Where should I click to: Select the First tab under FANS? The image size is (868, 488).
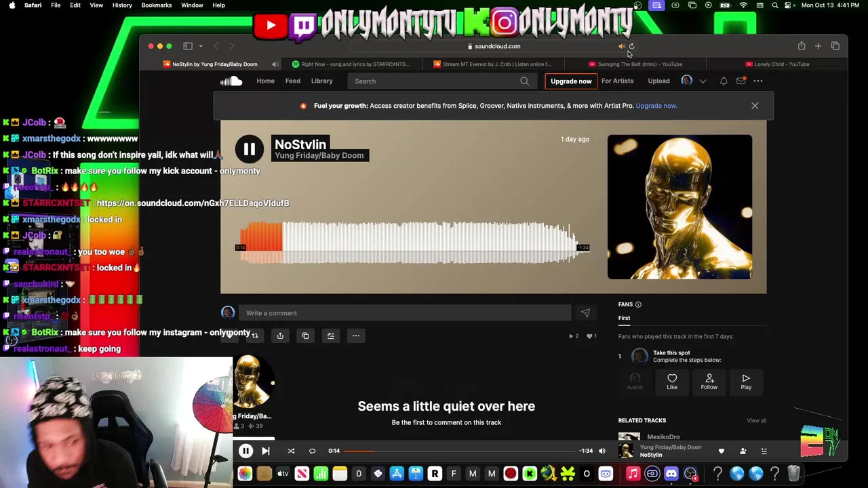[x=624, y=318]
